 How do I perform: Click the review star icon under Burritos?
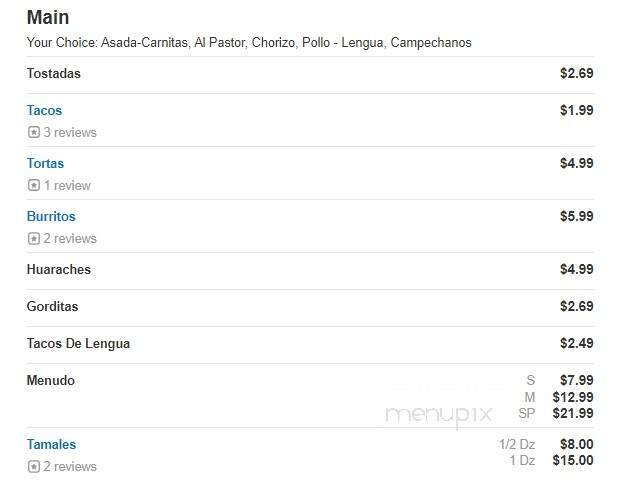pos(33,239)
